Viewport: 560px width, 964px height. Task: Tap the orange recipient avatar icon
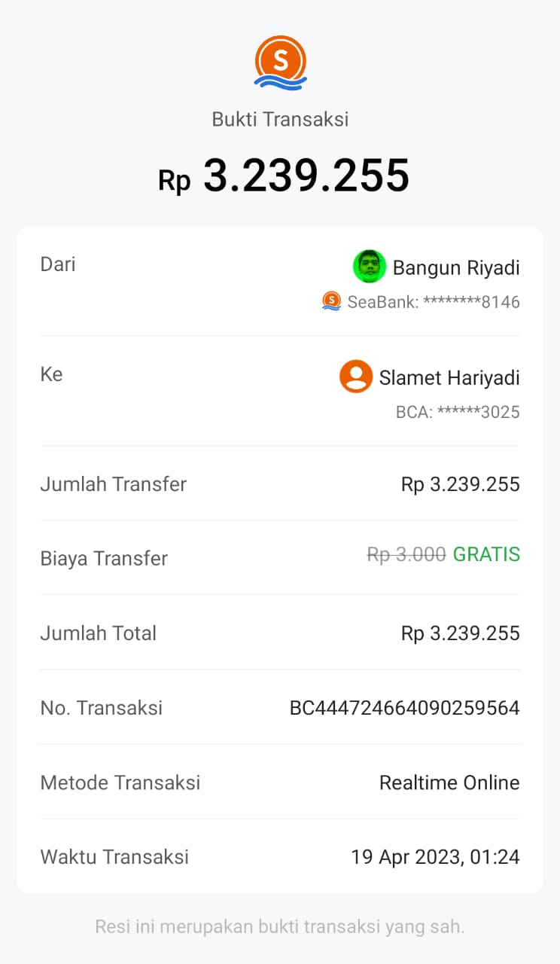[x=356, y=377]
